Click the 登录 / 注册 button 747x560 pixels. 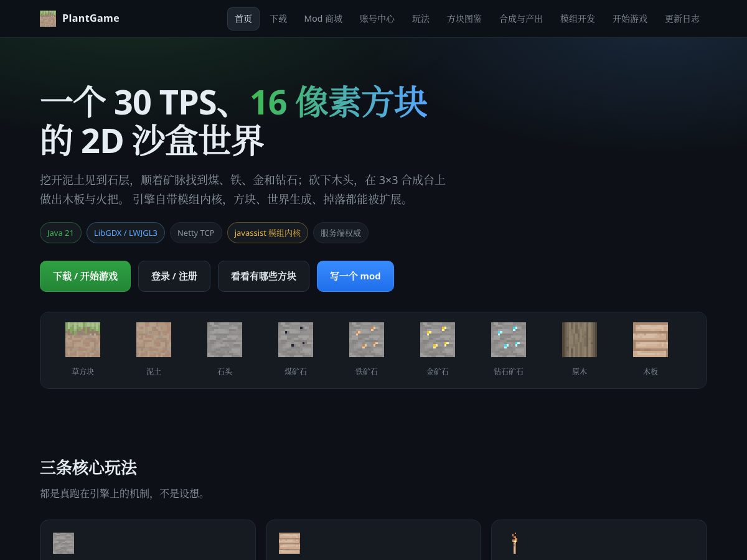tap(174, 276)
